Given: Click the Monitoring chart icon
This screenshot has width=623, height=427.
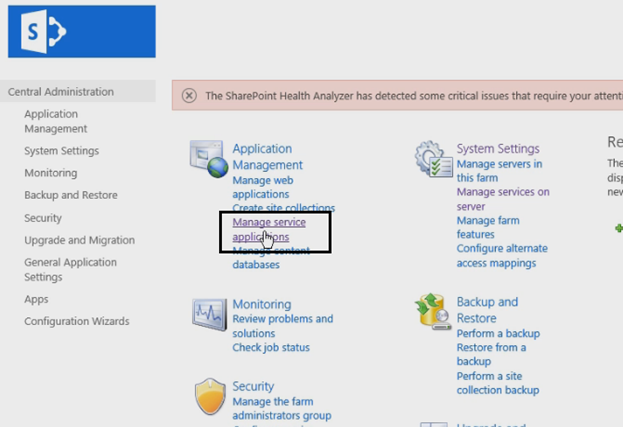Looking at the screenshot, I should coord(209,315).
